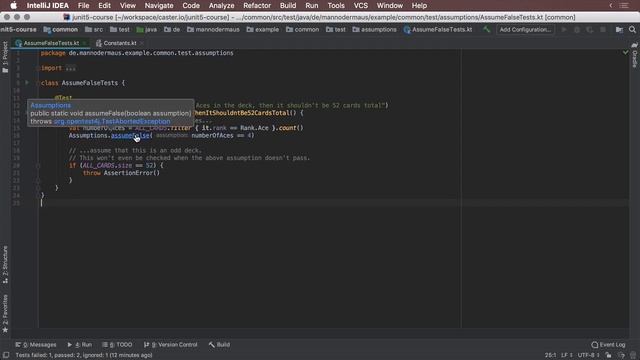
Task: Open the Analyze menu
Action: 221,6
